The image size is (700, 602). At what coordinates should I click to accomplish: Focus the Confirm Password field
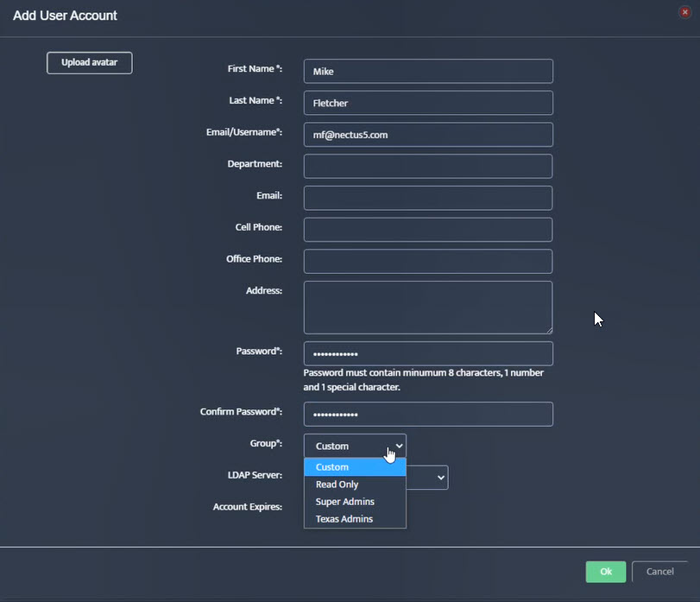pos(428,414)
